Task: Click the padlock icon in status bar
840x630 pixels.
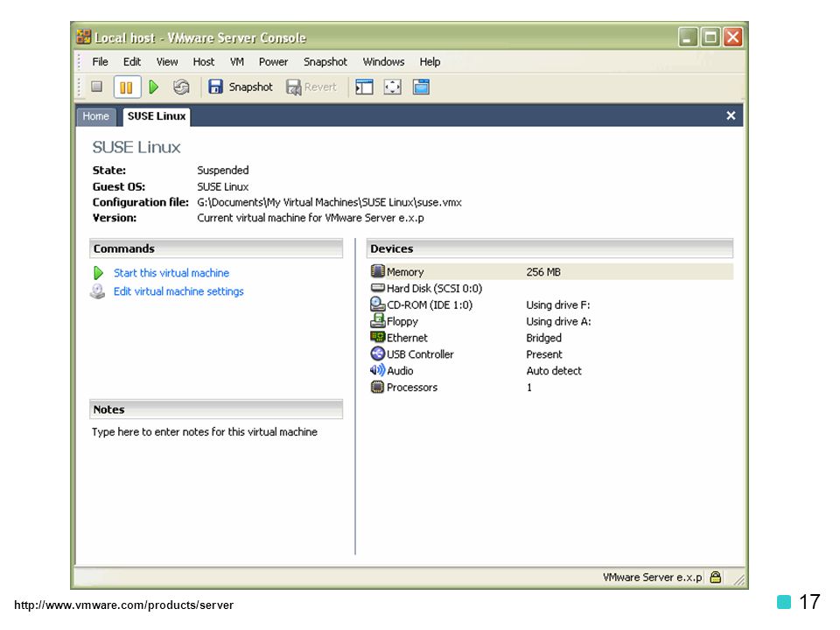Action: click(x=715, y=577)
